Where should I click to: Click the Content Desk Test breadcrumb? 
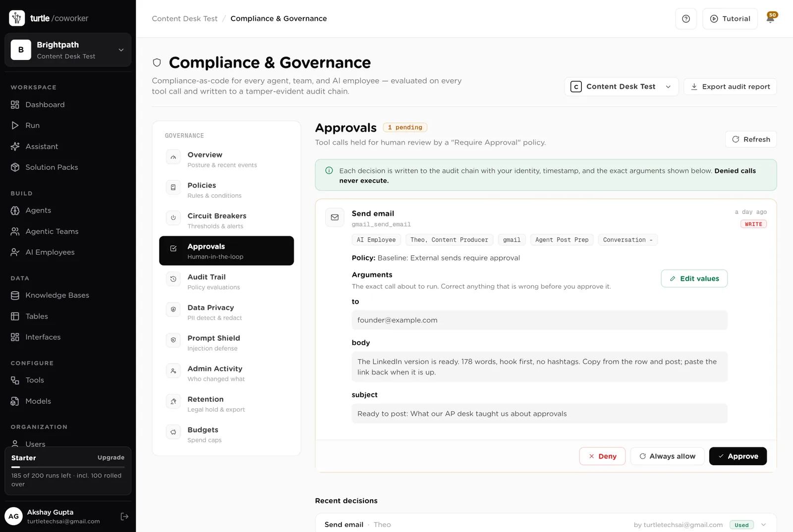click(184, 19)
